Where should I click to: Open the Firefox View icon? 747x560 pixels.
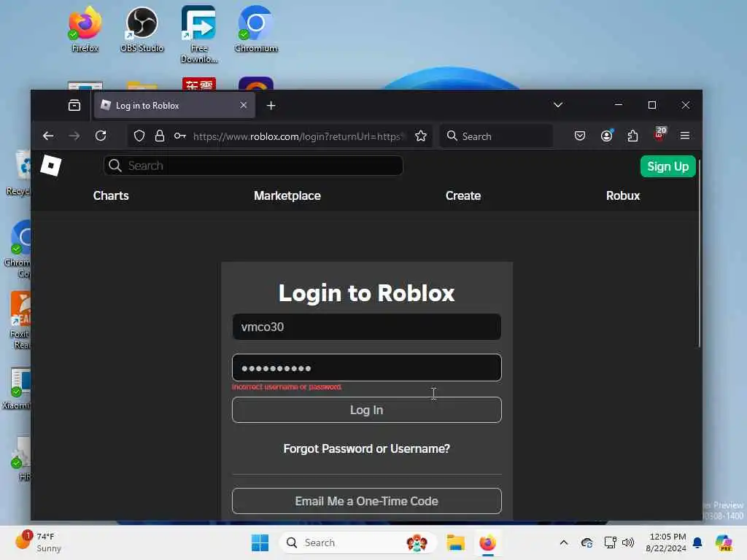[74, 105]
